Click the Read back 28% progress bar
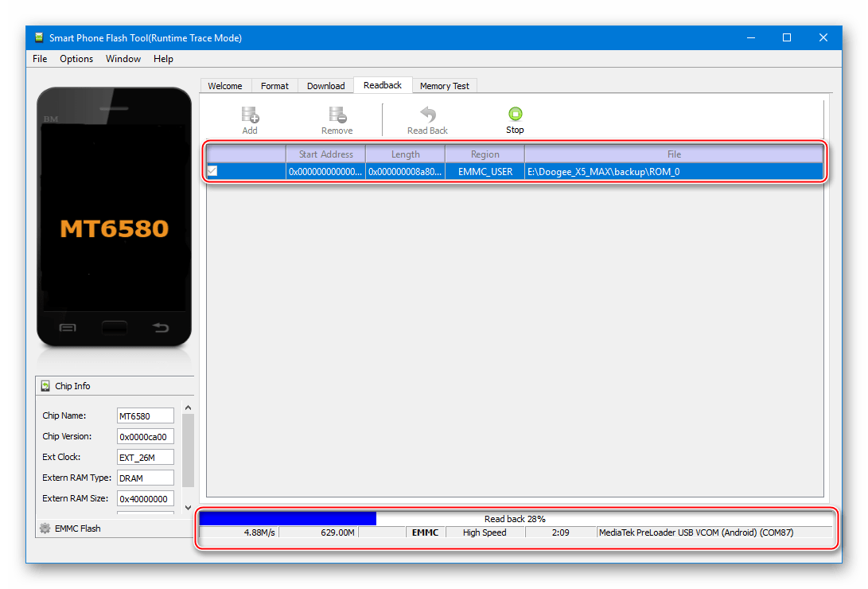 point(516,519)
